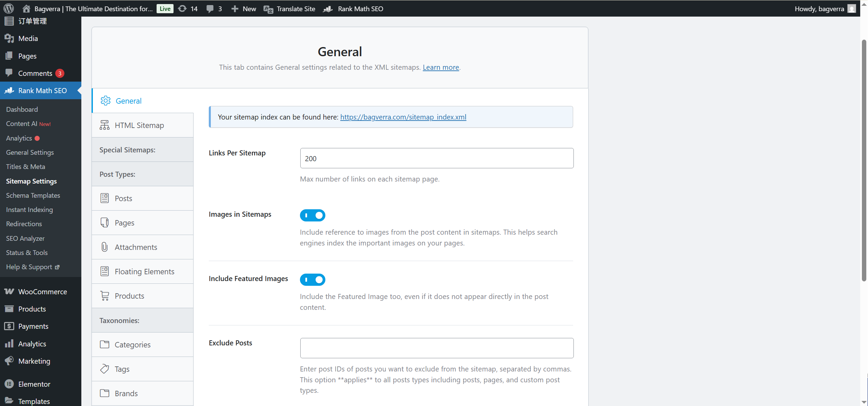Disable the Images in Sitemaps toggle

[x=312, y=215]
